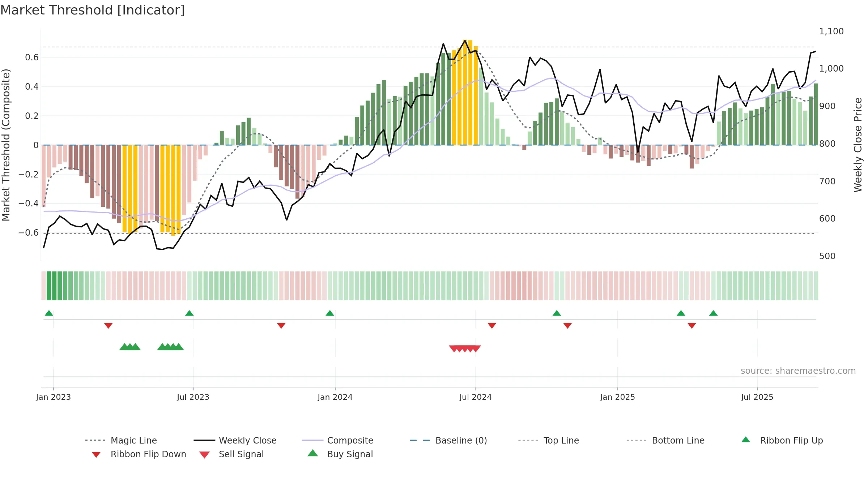Toggle the Baseline (0) legend entry
Screen dimensions: 868x488
tap(448, 440)
